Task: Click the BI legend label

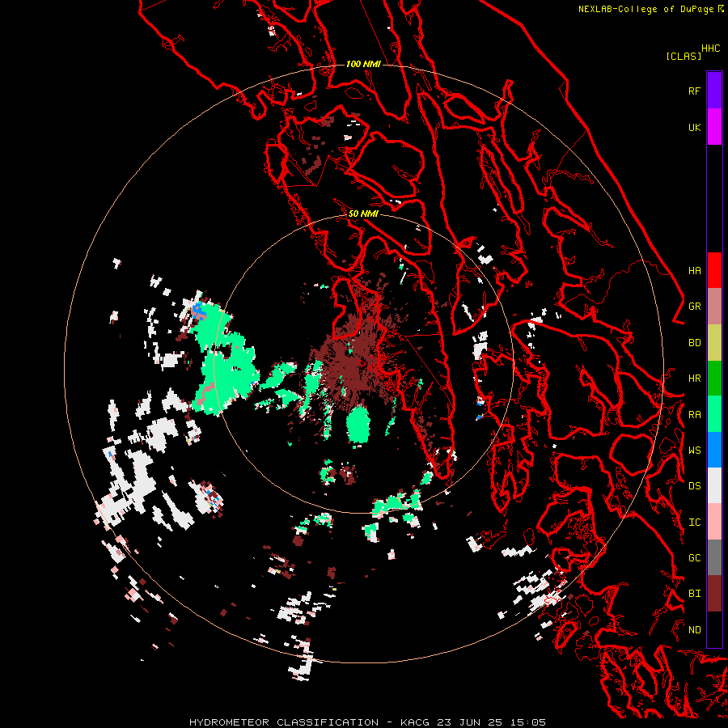Action: tap(694, 594)
